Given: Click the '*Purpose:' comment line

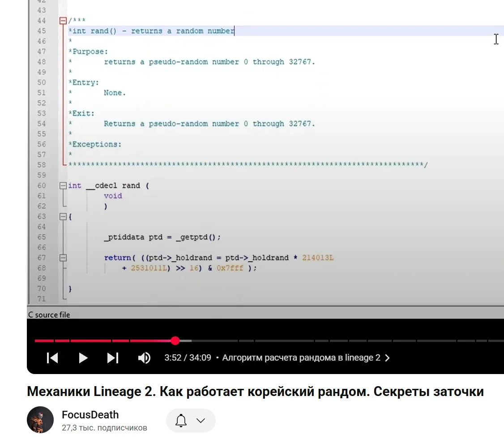Looking at the screenshot, I should (88, 52).
